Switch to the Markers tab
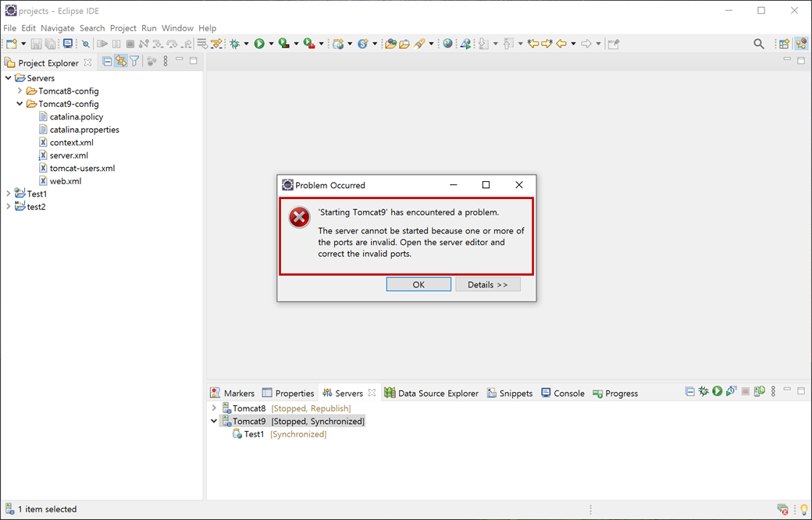The width and height of the screenshot is (812, 520). pos(233,393)
